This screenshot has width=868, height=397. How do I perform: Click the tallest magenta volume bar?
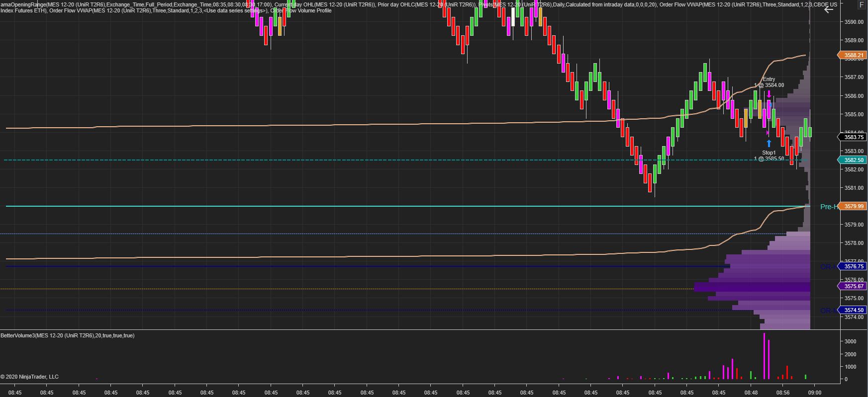[764, 356]
